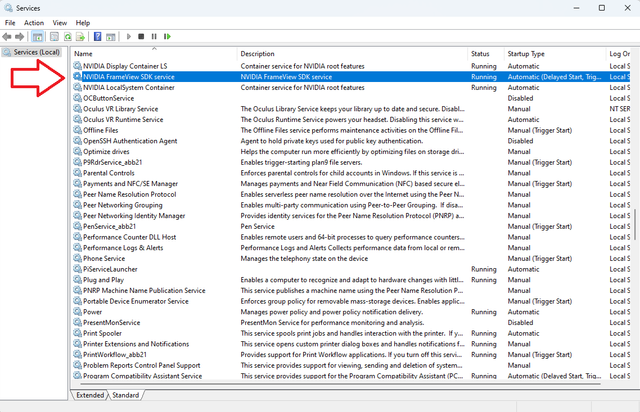Click the Forward arrow toolbar icon

19,37
